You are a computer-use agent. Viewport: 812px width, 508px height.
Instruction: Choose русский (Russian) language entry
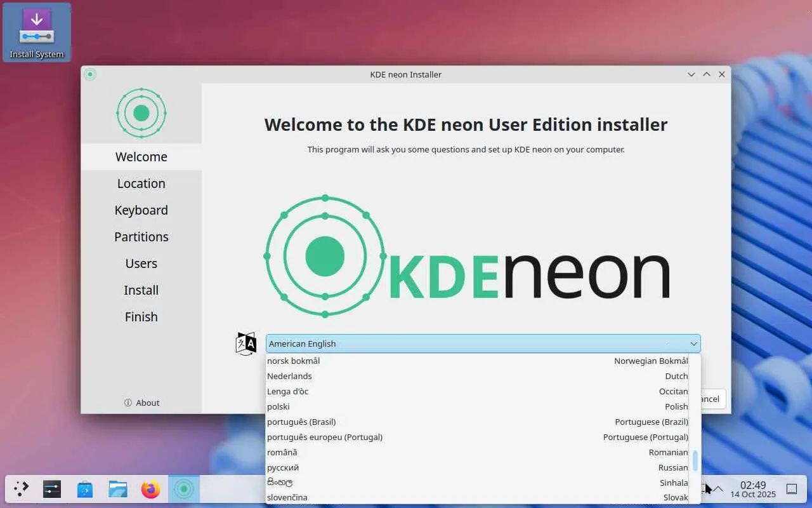[477, 467]
